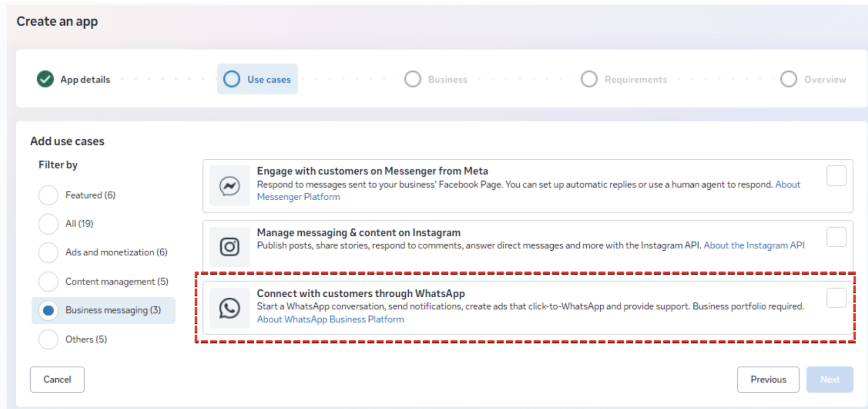This screenshot has width=868, height=409.
Task: Tick the Messenger use case checkbox
Action: (x=836, y=176)
